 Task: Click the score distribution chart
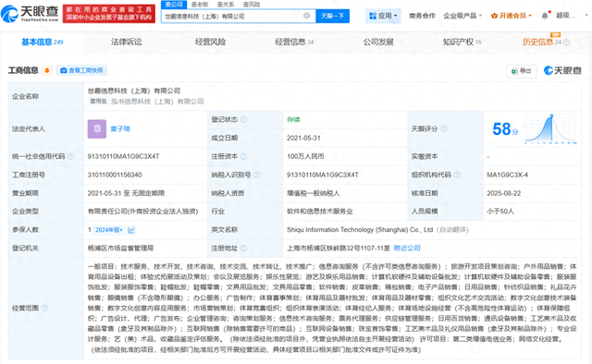point(551,129)
